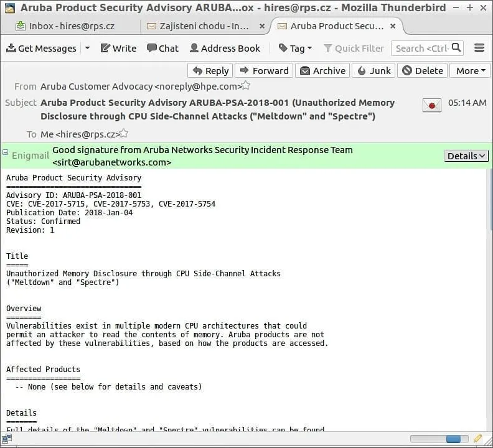Open the Get Messages dropdown arrow

(87, 48)
